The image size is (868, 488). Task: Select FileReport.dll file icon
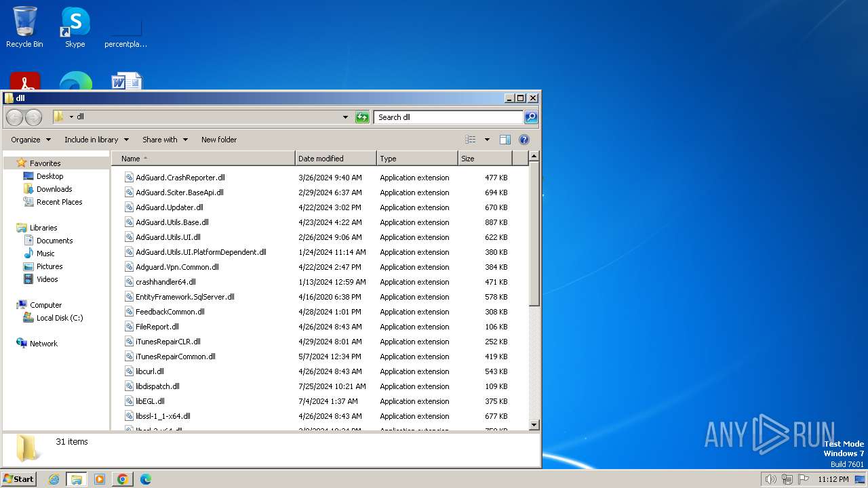click(130, 327)
